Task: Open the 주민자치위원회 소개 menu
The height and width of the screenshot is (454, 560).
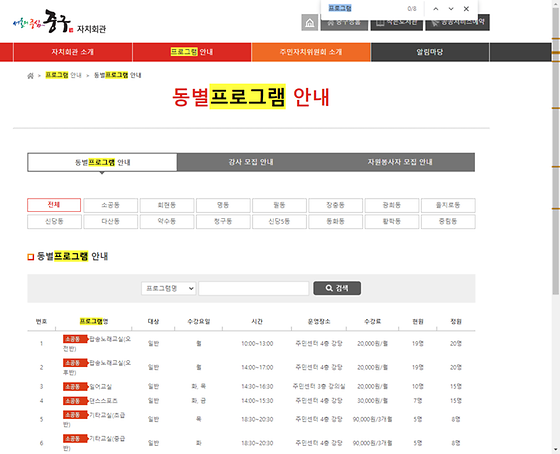Action: pyautogui.click(x=311, y=52)
